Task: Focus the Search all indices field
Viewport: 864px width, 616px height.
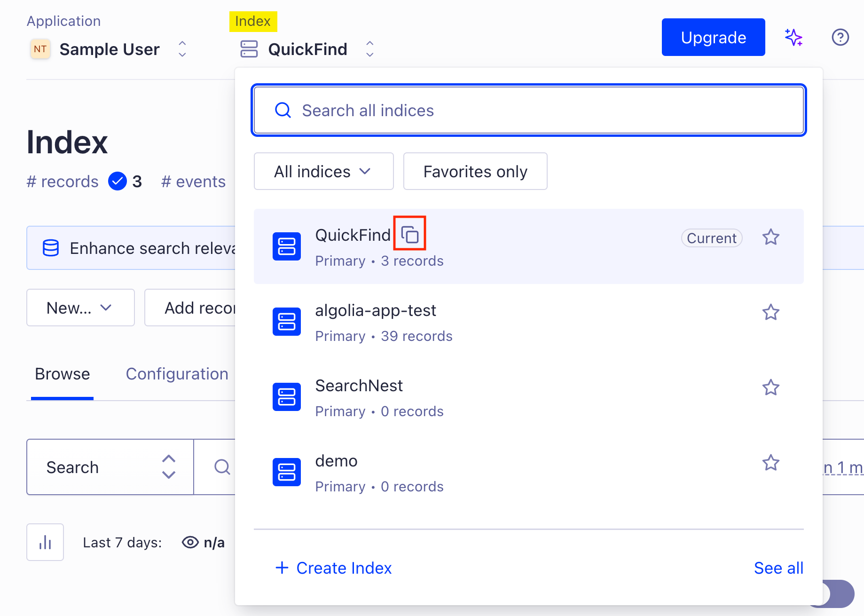Action: click(528, 111)
